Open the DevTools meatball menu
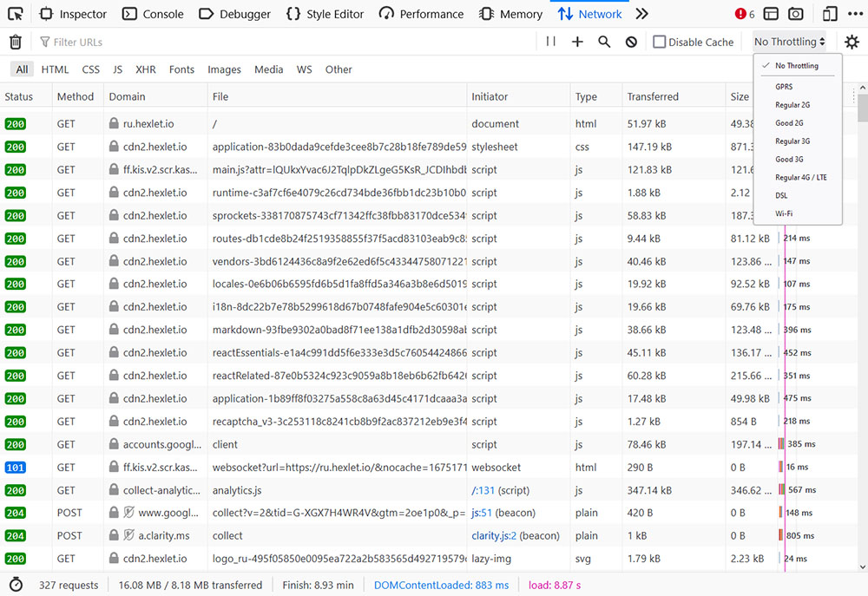 pos(855,14)
